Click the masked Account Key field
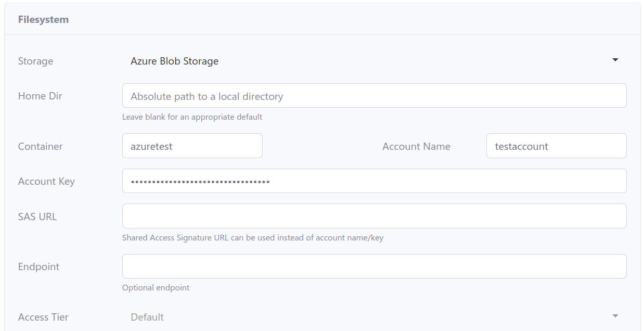This screenshot has height=331, width=644. [373, 181]
